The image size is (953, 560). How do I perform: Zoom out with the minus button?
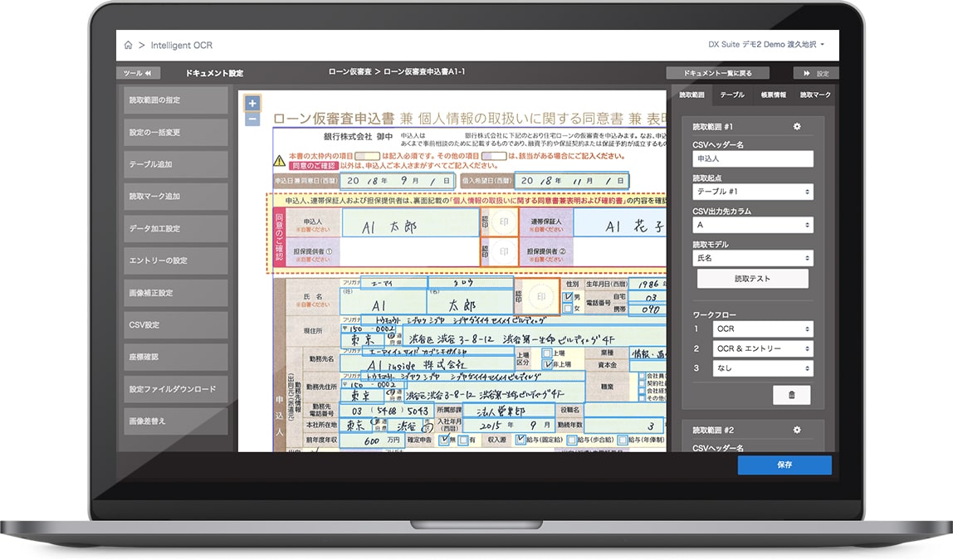coord(252,119)
